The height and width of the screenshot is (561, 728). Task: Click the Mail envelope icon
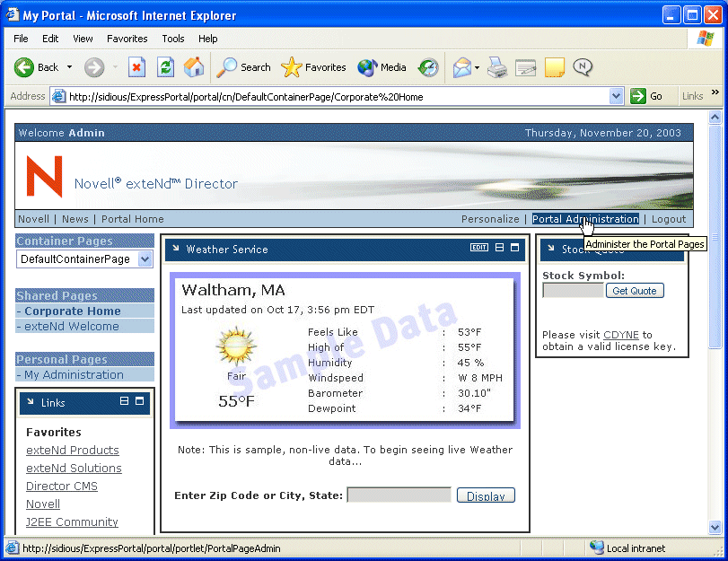point(461,68)
